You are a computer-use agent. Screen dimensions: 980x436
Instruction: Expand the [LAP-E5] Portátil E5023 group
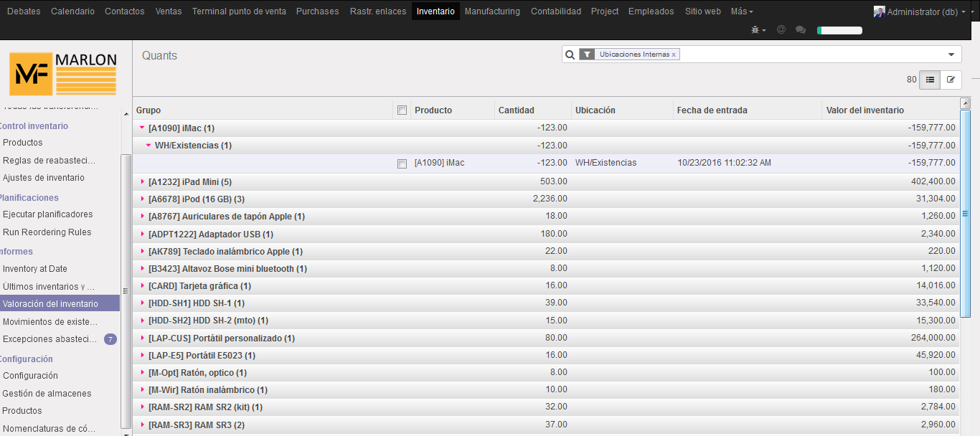142,356
